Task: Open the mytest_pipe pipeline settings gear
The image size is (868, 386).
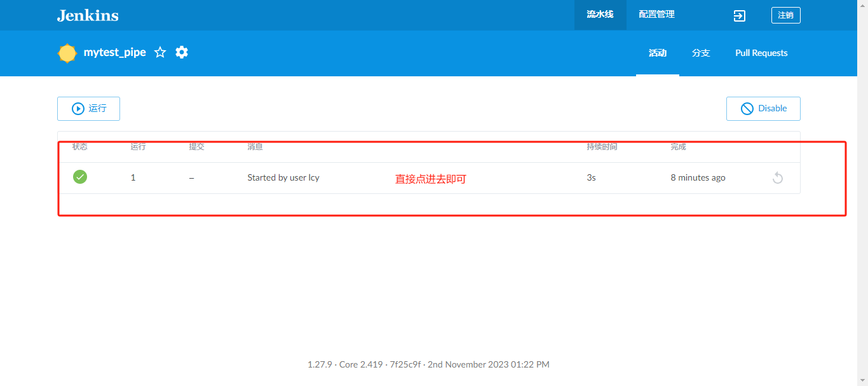Action: 181,52
